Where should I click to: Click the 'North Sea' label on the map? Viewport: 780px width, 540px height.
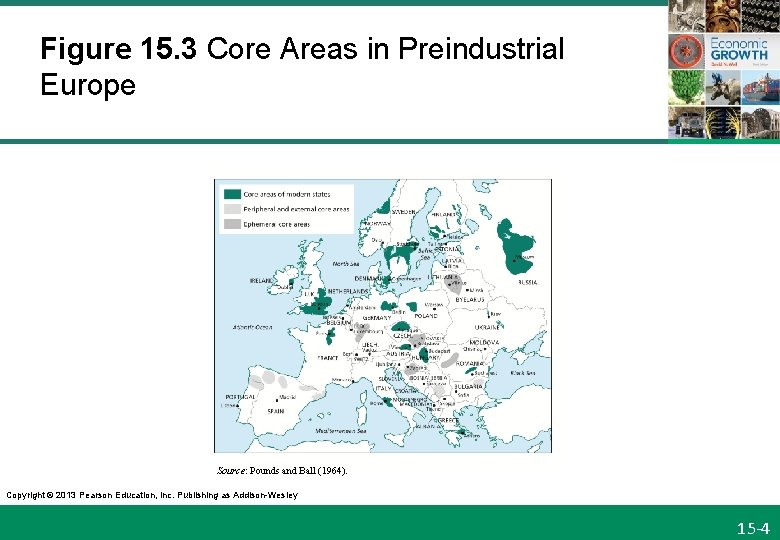pos(346,264)
